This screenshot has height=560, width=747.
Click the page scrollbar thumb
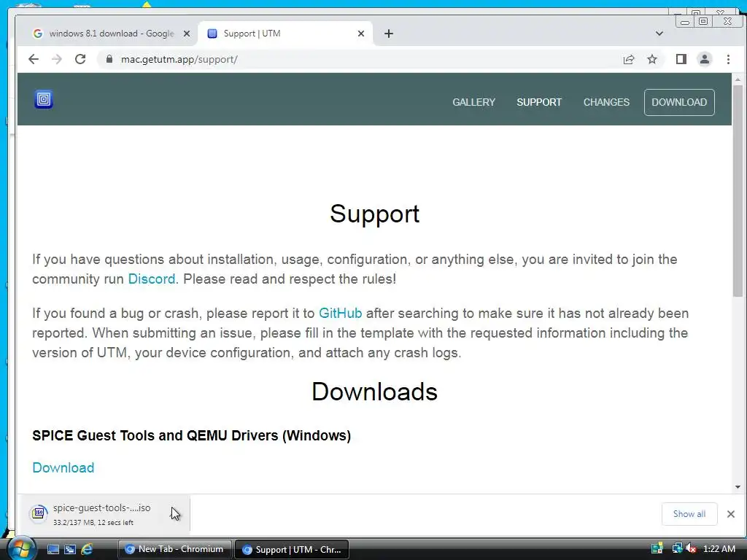pyautogui.click(x=738, y=191)
